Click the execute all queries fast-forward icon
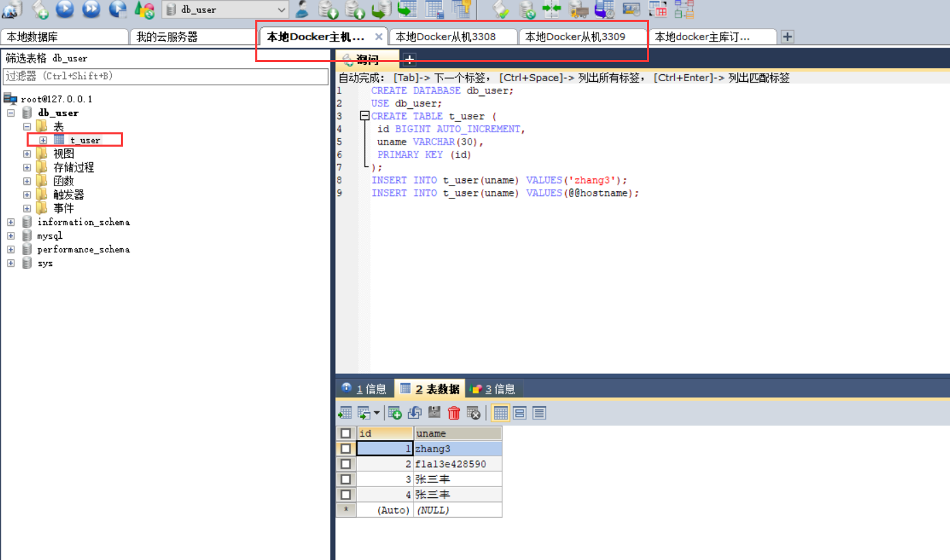 click(x=91, y=9)
